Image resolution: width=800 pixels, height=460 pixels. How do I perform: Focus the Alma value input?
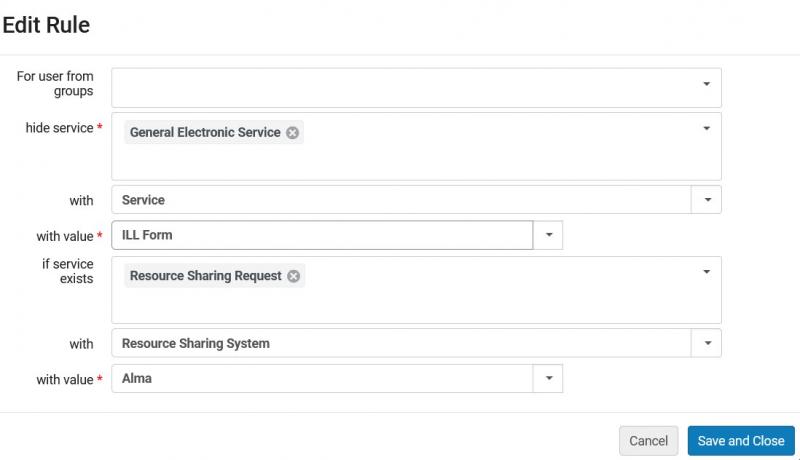322,378
